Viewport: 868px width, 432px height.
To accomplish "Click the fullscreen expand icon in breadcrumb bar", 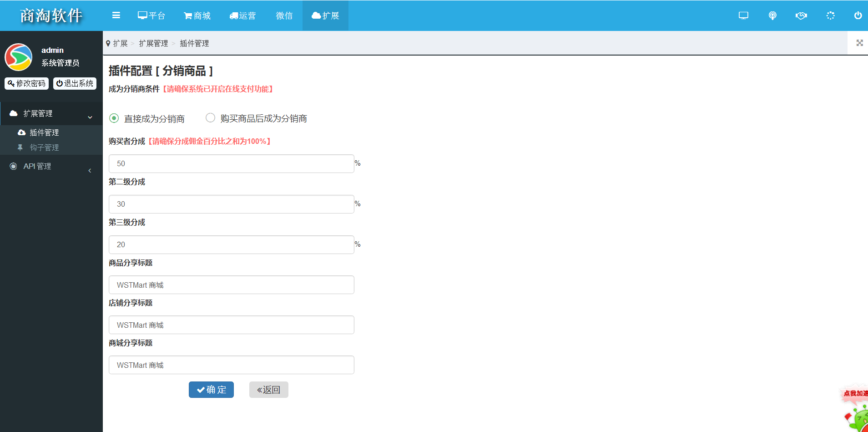I will tap(859, 43).
